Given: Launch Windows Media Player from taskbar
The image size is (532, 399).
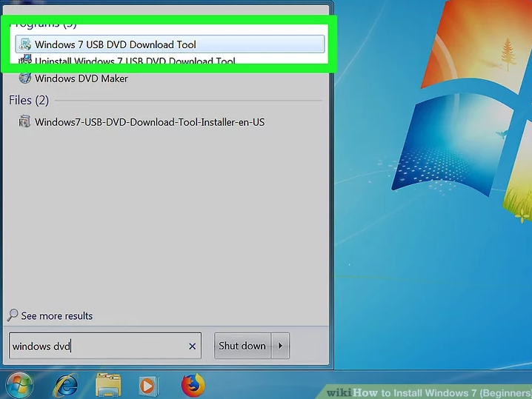Looking at the screenshot, I should coord(149,386).
